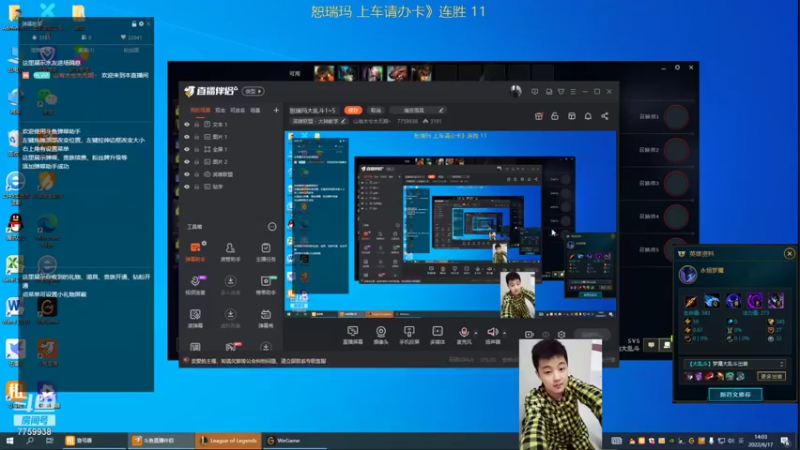Add 手机投屏 phone casting source
The height and width of the screenshot is (450, 800).
pyautogui.click(x=409, y=335)
